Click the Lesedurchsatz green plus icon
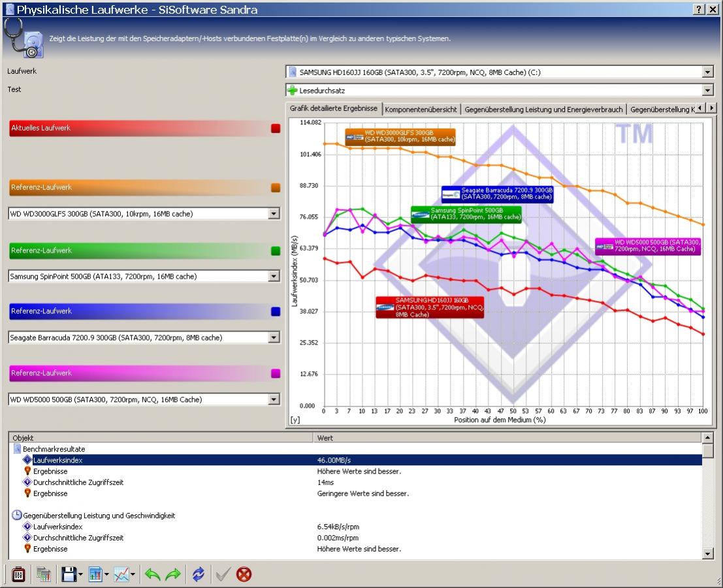This screenshot has width=723, height=588. pos(293,90)
